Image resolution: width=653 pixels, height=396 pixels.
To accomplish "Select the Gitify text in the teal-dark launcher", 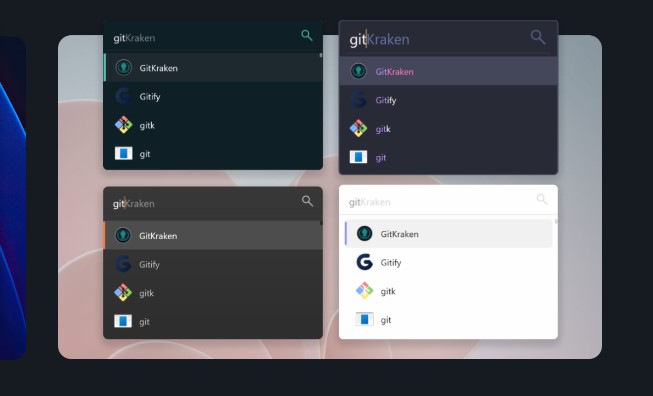I will (150, 97).
